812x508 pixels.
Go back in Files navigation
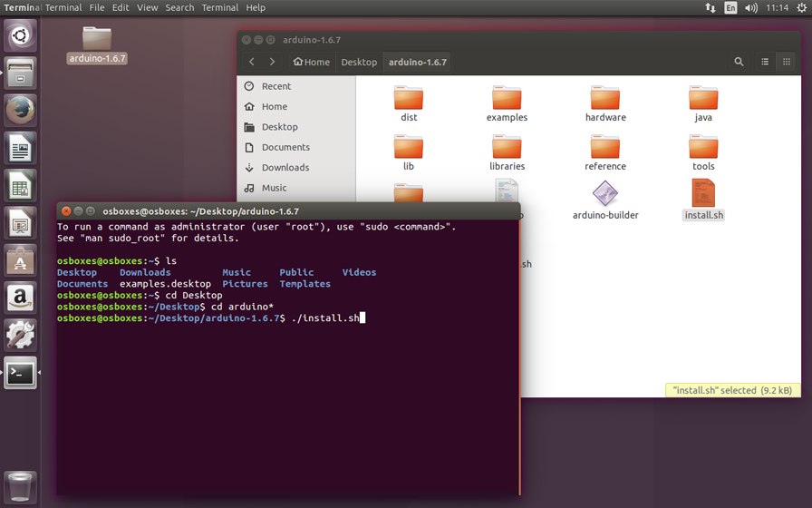(x=252, y=62)
